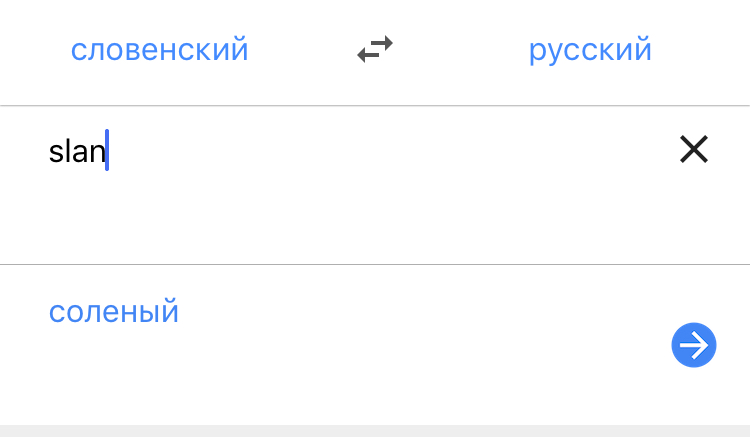Choose the словенский label in the header
750x437 pixels.
160,49
